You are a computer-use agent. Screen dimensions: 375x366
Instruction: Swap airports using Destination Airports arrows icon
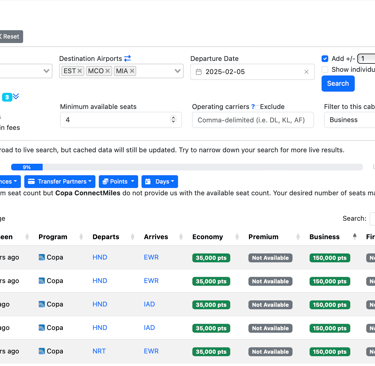[x=127, y=58]
